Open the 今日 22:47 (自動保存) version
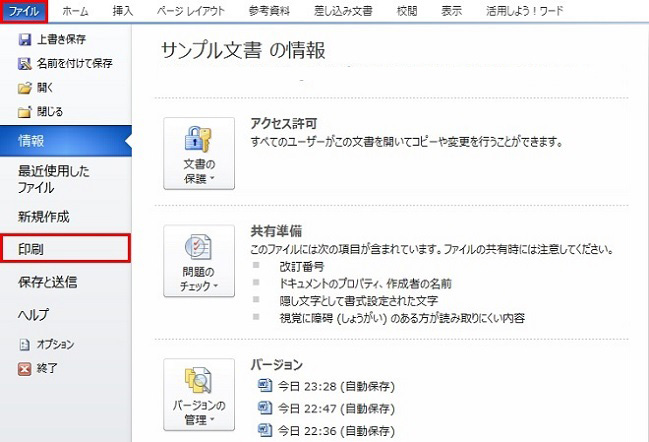This screenshot has height=442, width=649. (336, 408)
